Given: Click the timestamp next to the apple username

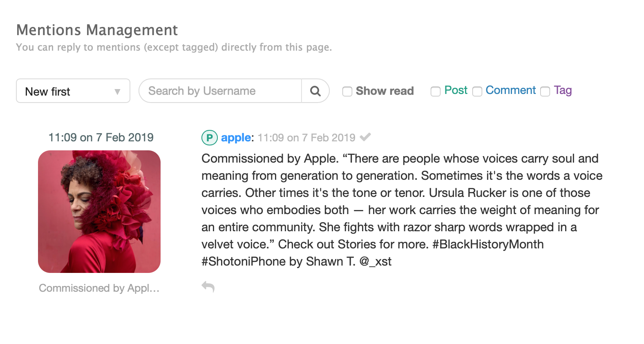Looking at the screenshot, I should tap(306, 138).
